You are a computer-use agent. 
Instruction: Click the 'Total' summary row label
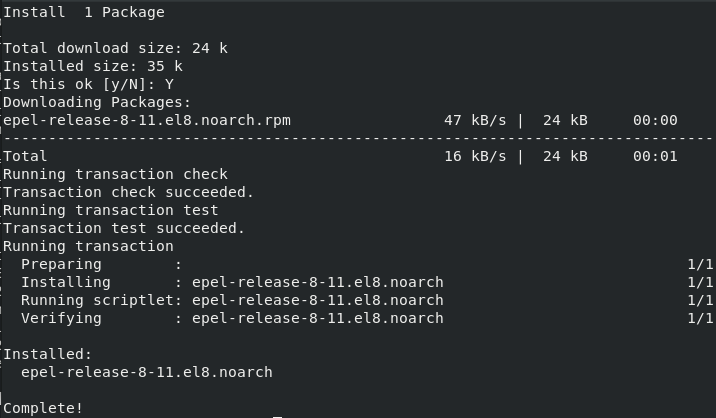(25, 156)
